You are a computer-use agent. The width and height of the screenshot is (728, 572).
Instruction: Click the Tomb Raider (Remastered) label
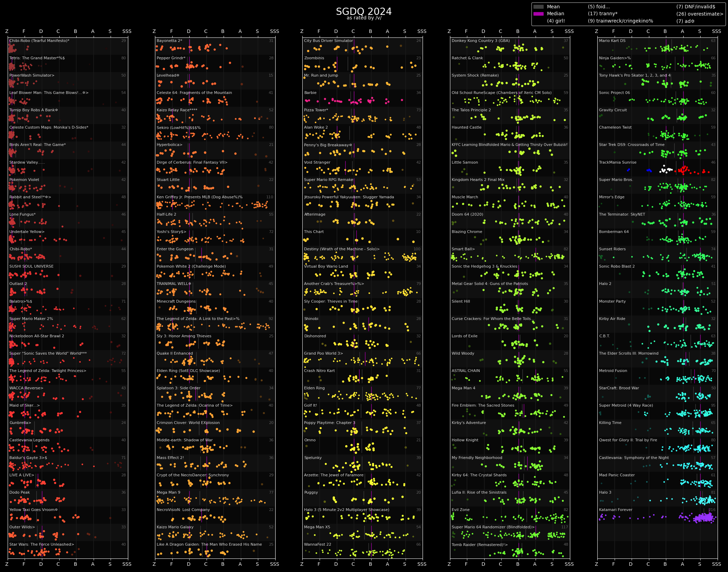pyautogui.click(x=480, y=544)
